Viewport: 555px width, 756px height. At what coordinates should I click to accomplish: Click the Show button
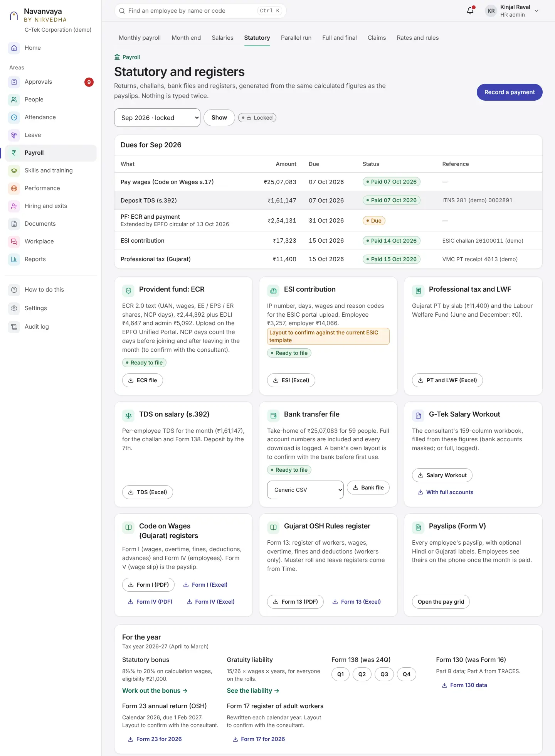tap(219, 118)
